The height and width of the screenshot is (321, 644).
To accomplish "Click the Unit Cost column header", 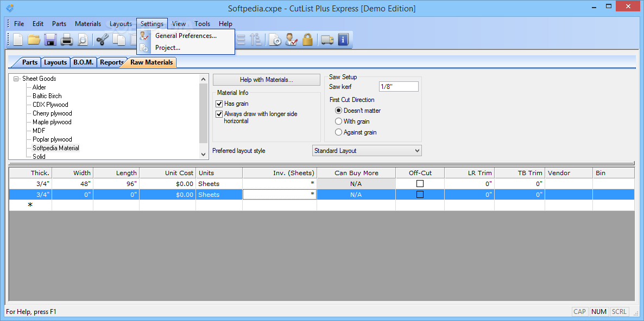I will (x=167, y=173).
